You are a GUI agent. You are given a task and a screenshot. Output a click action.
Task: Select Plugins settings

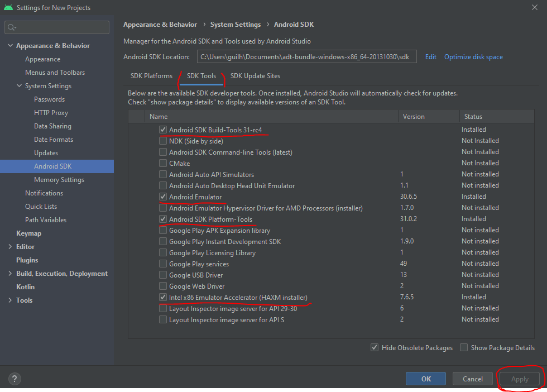pyautogui.click(x=27, y=260)
